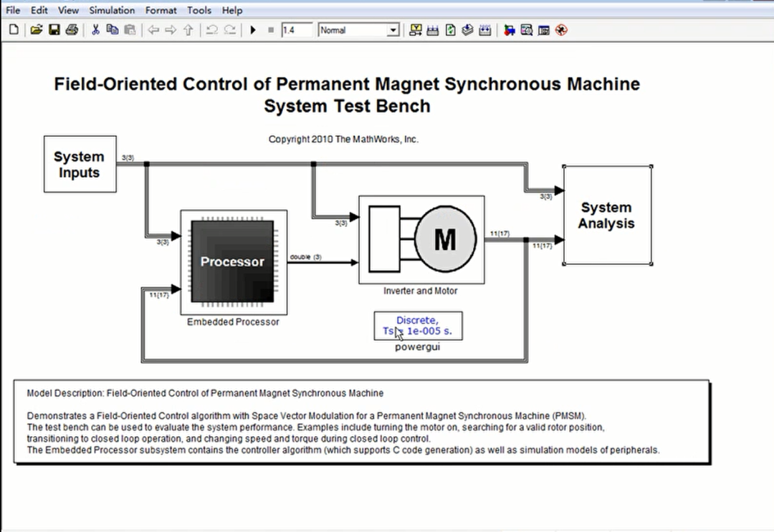Create a new model file
Image resolution: width=774 pixels, height=532 pixels.
[x=14, y=30]
